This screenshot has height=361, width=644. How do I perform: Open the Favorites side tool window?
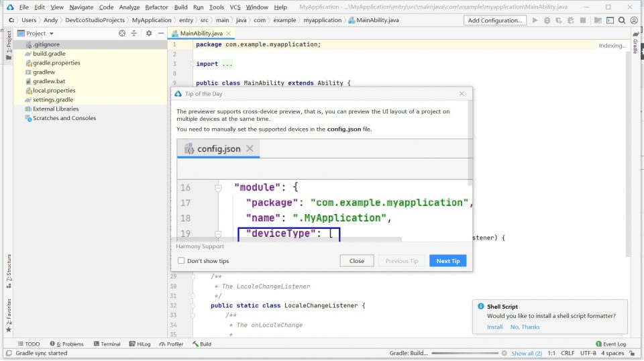point(9,315)
